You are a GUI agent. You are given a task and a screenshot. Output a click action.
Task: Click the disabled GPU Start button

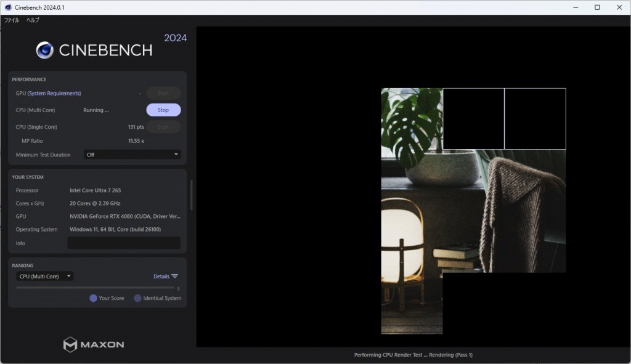pyautogui.click(x=163, y=94)
